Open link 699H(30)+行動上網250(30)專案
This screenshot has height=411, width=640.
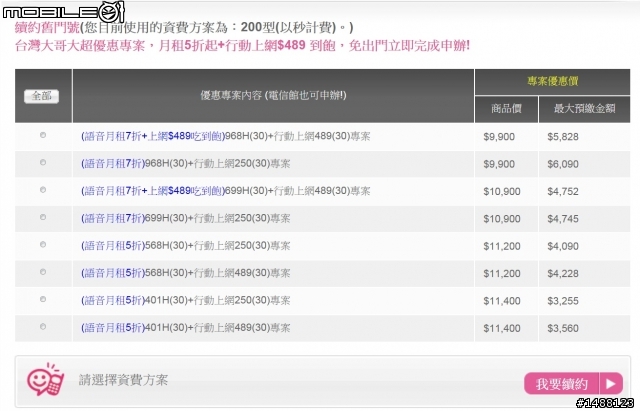coord(218,218)
